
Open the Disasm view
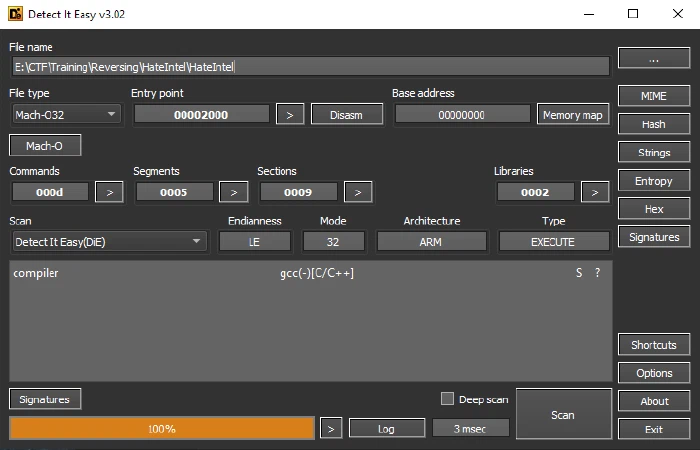click(347, 115)
